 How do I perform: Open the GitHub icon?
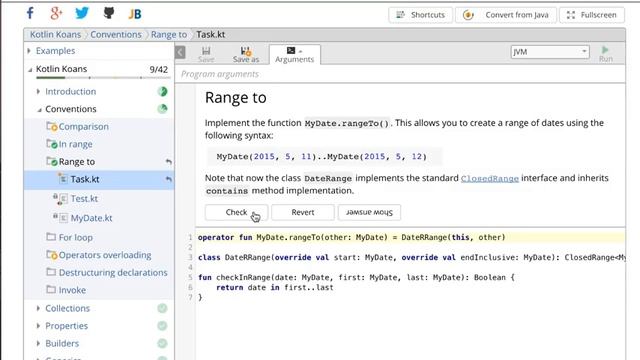[109, 13]
